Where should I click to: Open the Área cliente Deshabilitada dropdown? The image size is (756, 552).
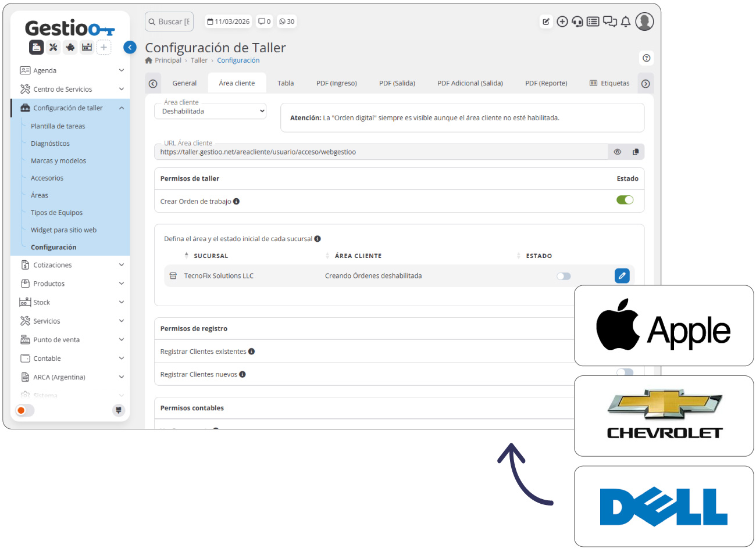pos(211,111)
